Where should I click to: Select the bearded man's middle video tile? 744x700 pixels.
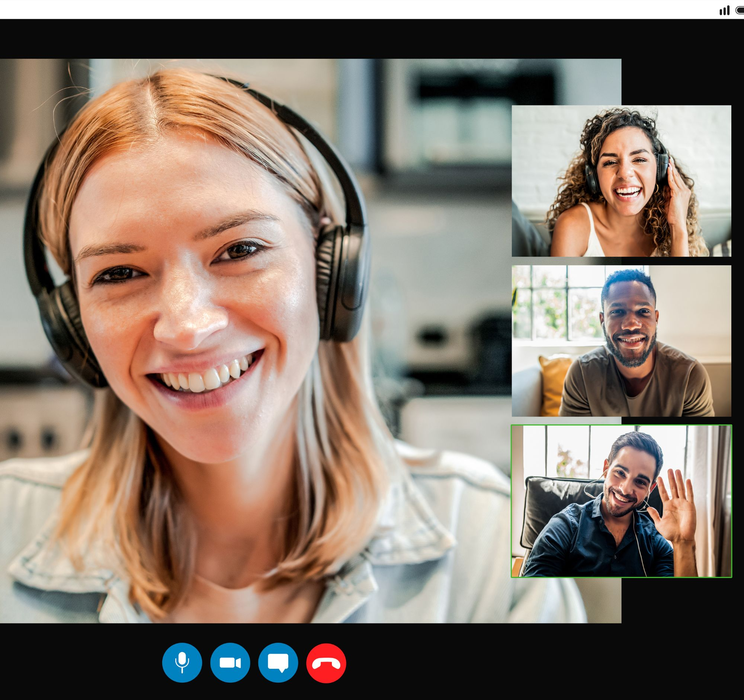click(x=621, y=341)
